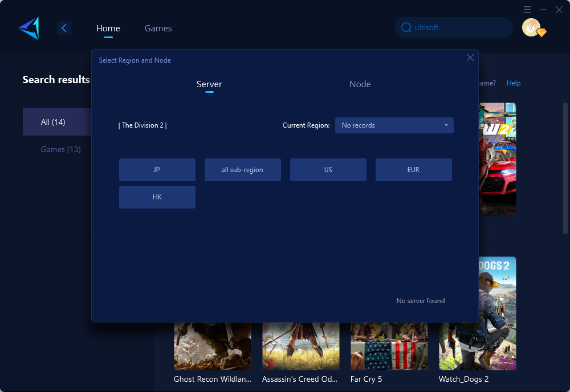Click the GearUP logo icon
Screen dimensions: 570x392
(x=29, y=28)
